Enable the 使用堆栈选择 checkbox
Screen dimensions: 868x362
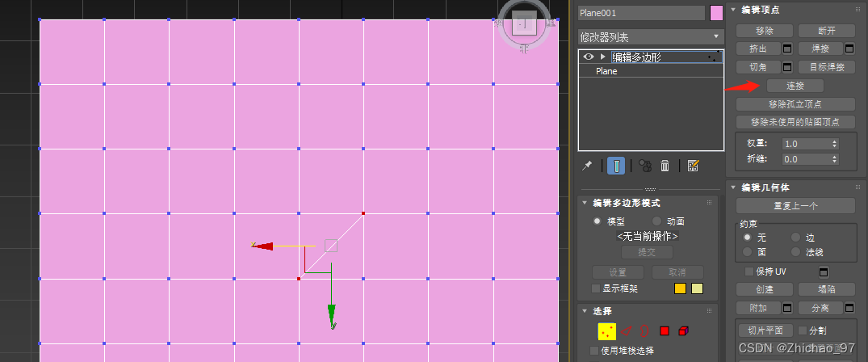click(594, 351)
